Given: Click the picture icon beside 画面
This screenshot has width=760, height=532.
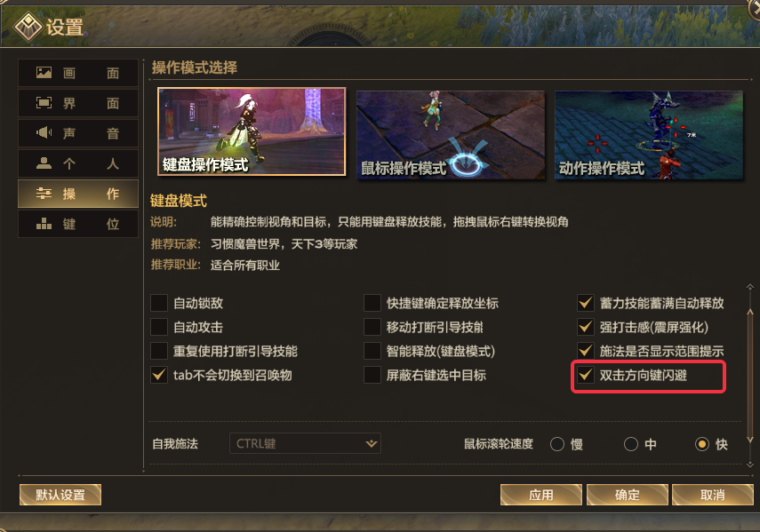Looking at the screenshot, I should (x=44, y=73).
